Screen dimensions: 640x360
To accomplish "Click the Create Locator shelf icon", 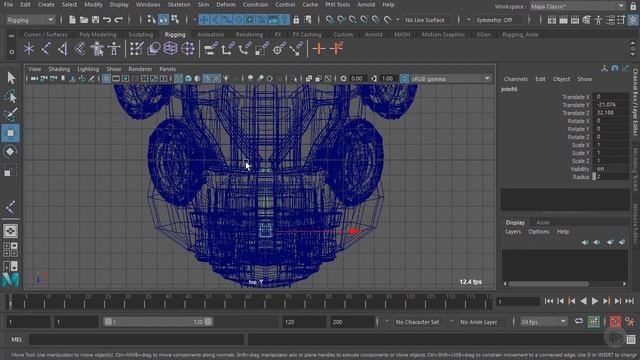I will tap(29, 49).
